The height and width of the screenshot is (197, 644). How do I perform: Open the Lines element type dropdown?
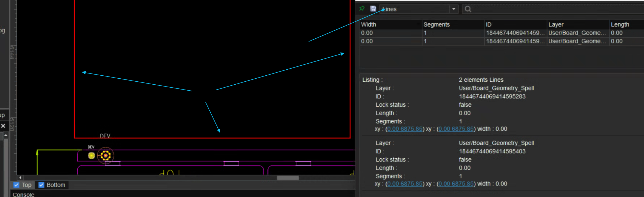[x=454, y=9]
